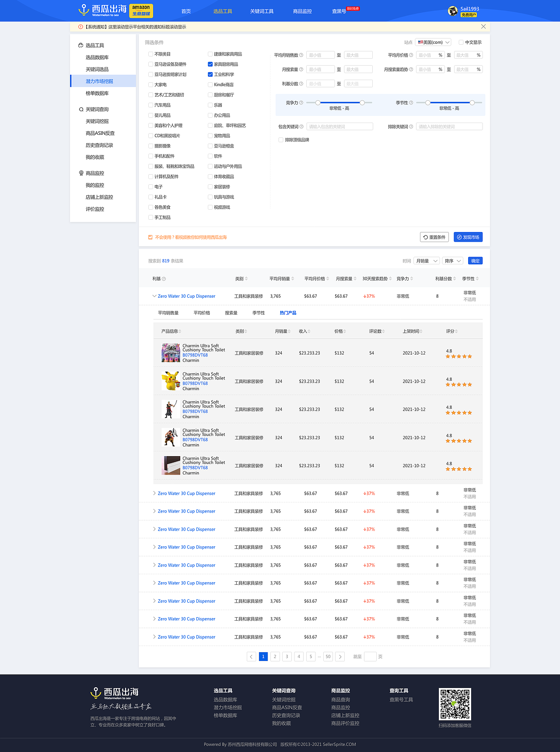Click the Watermelon to sea anchor logo in header
This screenshot has height=752, width=560.
tap(102, 11)
